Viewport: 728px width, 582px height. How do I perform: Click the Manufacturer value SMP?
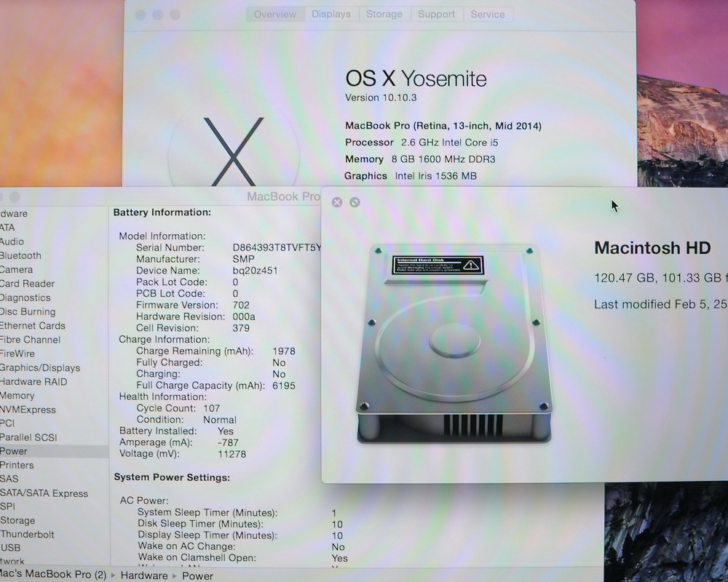pyautogui.click(x=243, y=259)
